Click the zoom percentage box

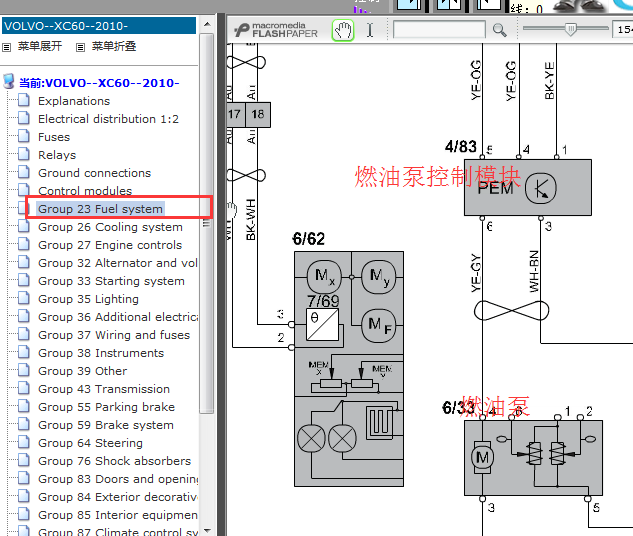coord(623,29)
